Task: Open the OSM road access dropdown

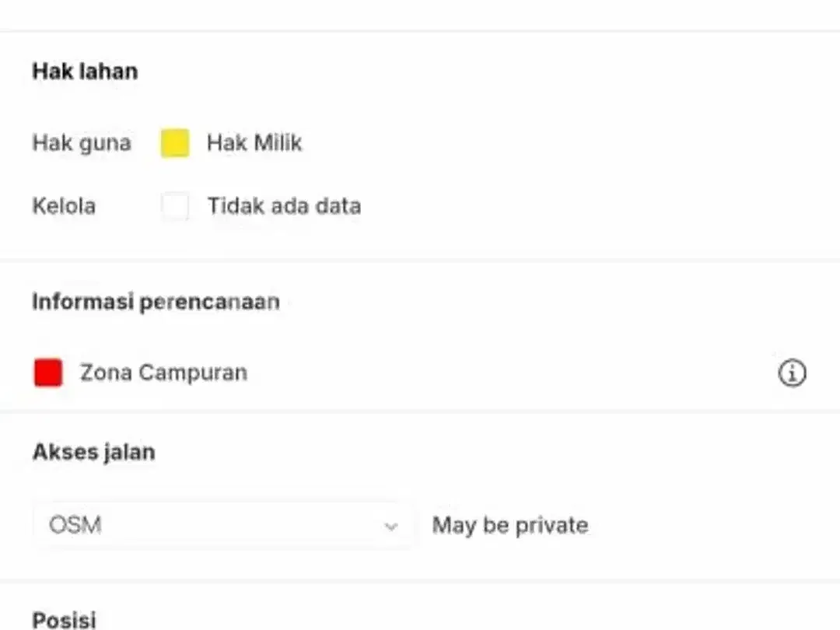Action: point(223,525)
